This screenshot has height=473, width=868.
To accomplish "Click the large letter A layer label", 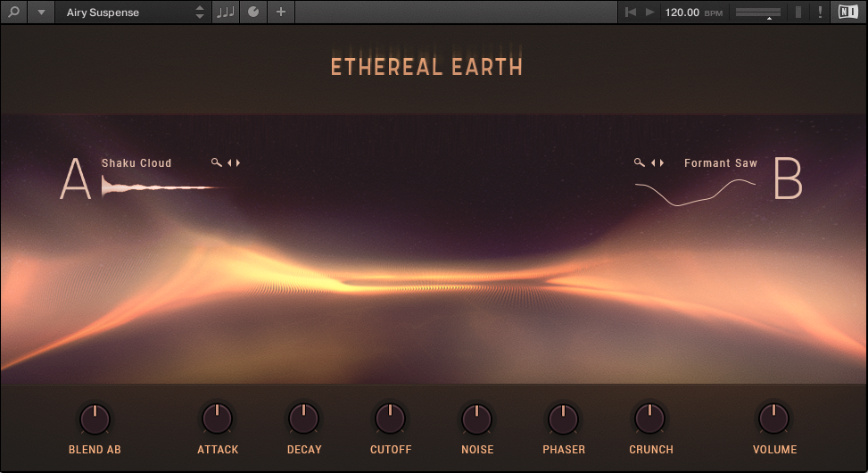I will (x=75, y=178).
